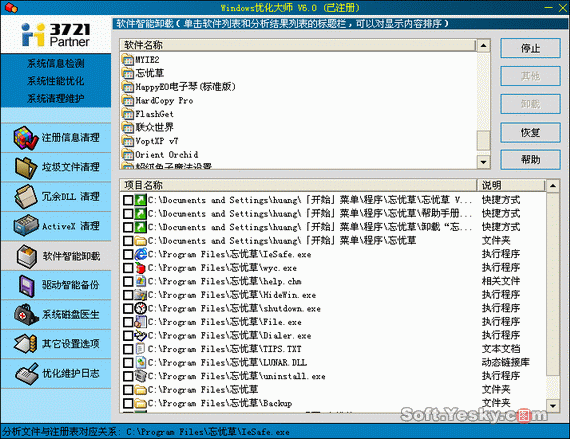Open the 系统磁盘医生 disk doctor icon
Screen dimensions: 570x439
(26, 314)
